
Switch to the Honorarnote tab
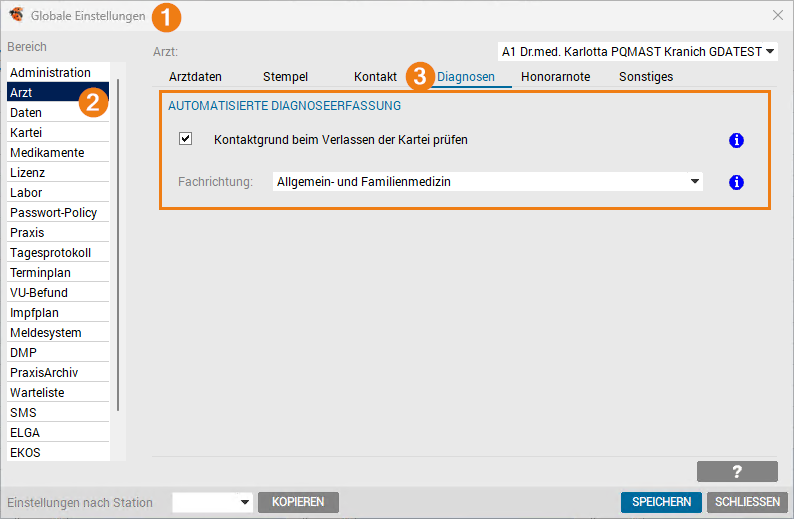point(555,77)
